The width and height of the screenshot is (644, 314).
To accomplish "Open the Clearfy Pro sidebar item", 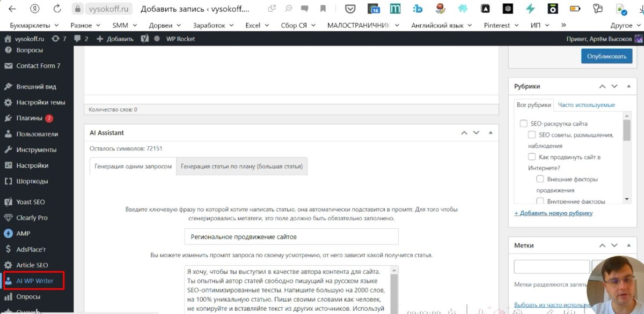I will coord(32,218).
